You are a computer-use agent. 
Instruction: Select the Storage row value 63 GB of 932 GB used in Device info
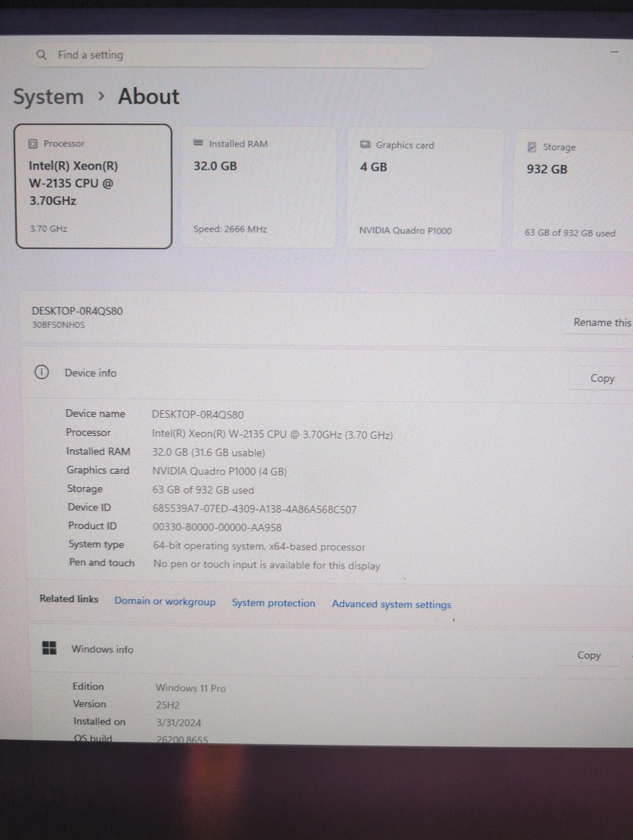pyautogui.click(x=203, y=490)
